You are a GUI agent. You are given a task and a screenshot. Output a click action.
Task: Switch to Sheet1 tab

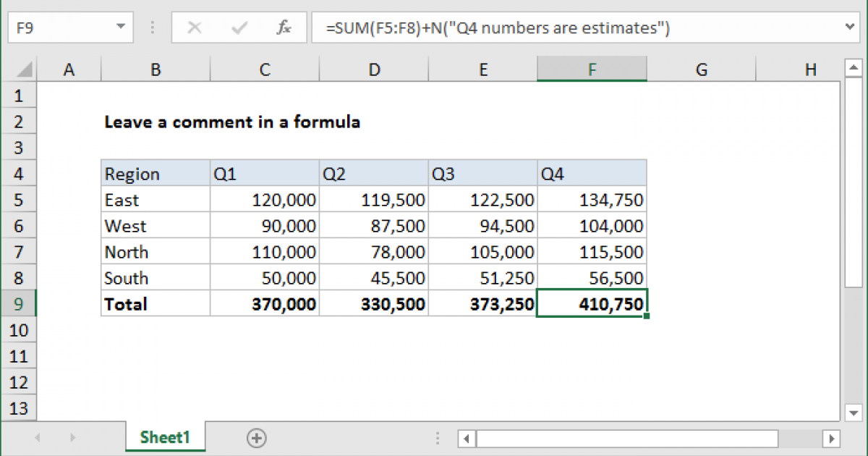[x=165, y=437]
